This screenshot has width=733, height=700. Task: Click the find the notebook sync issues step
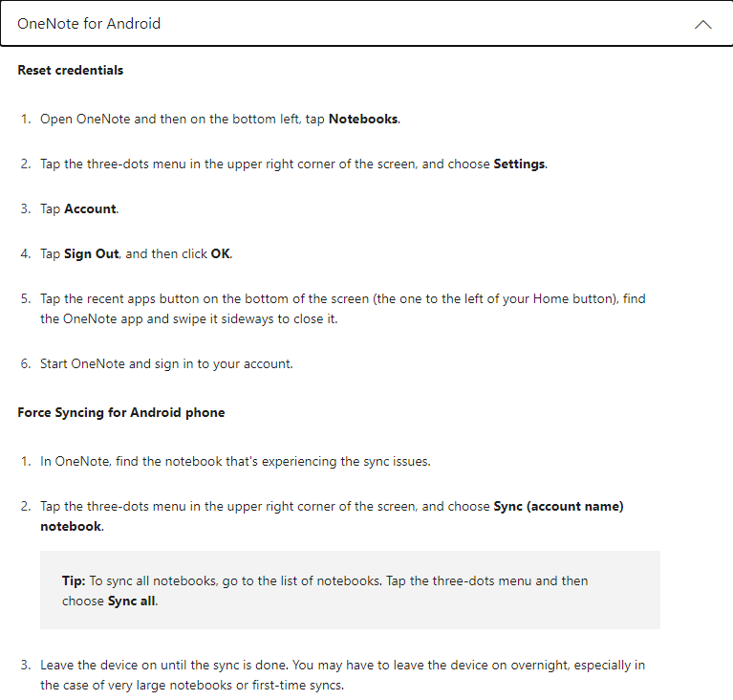tap(235, 461)
